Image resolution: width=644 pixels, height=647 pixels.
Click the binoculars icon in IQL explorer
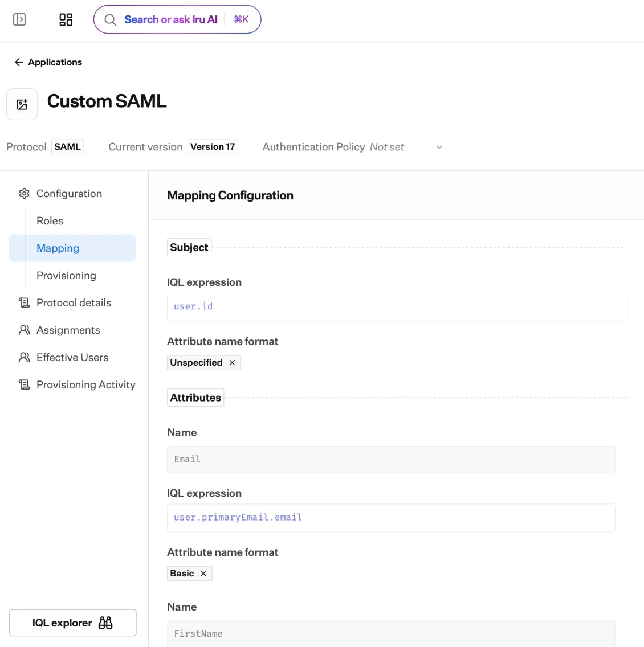(x=105, y=623)
